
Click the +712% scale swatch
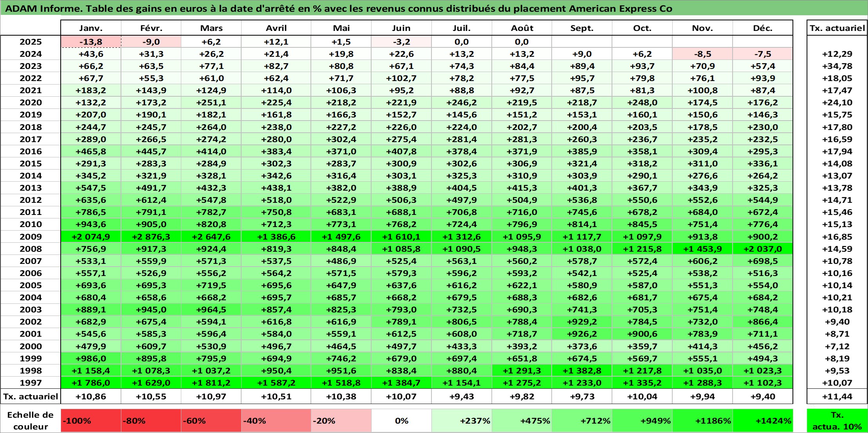click(x=582, y=420)
